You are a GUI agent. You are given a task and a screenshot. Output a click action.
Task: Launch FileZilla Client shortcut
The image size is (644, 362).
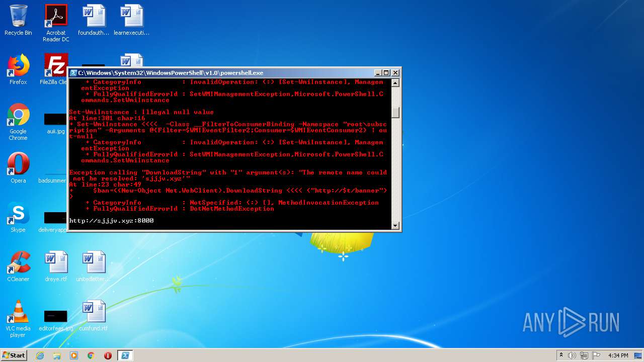(x=54, y=69)
